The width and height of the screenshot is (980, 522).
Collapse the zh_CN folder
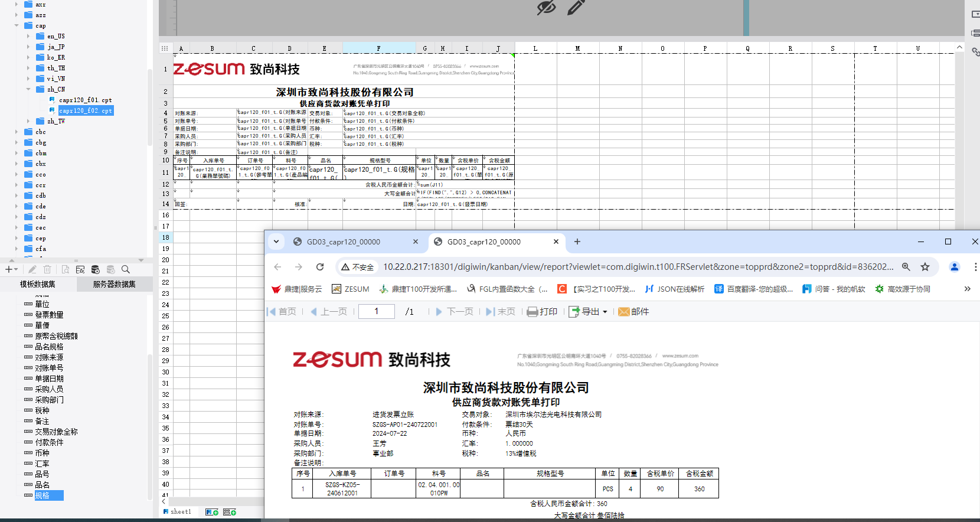(x=28, y=89)
